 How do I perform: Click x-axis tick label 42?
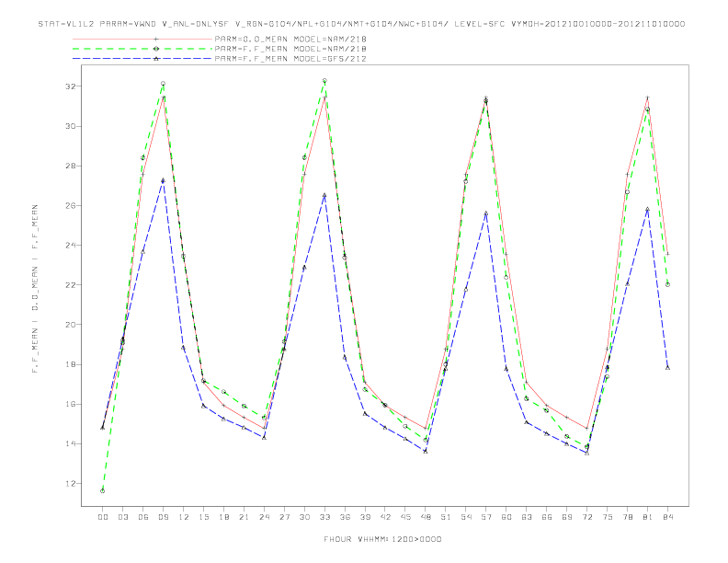(385, 517)
